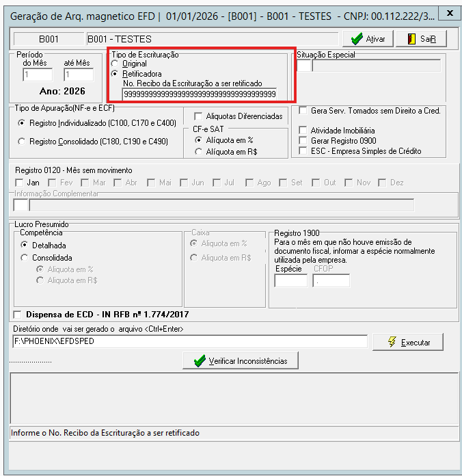Click the lightning bolt Executar icon
The height and width of the screenshot is (476, 462).
click(392, 342)
